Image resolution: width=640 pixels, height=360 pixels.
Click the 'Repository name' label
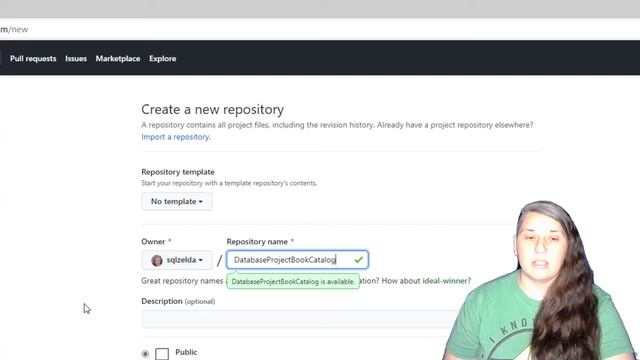click(257, 242)
